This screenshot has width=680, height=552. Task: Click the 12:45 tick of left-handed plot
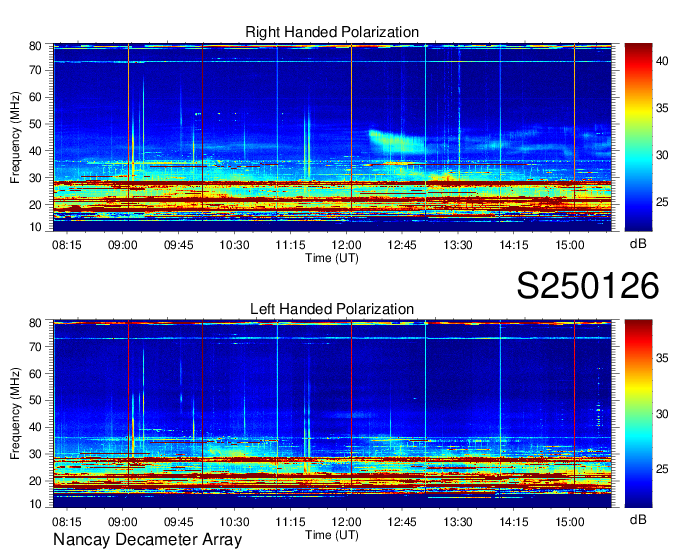pos(402,522)
